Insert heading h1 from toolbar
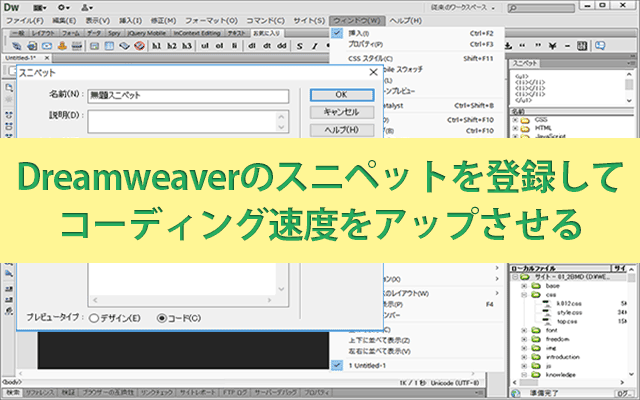This screenshot has width=640, height=400. [x=157, y=46]
